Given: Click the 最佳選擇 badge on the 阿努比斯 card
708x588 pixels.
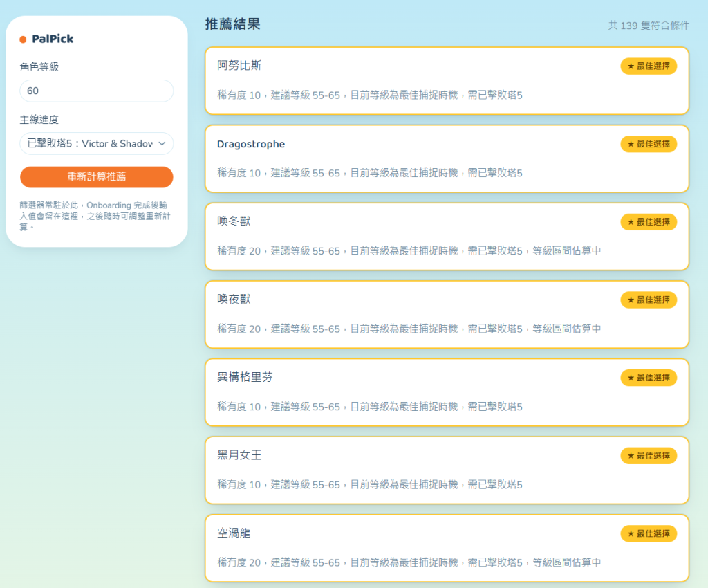Looking at the screenshot, I should [649, 66].
